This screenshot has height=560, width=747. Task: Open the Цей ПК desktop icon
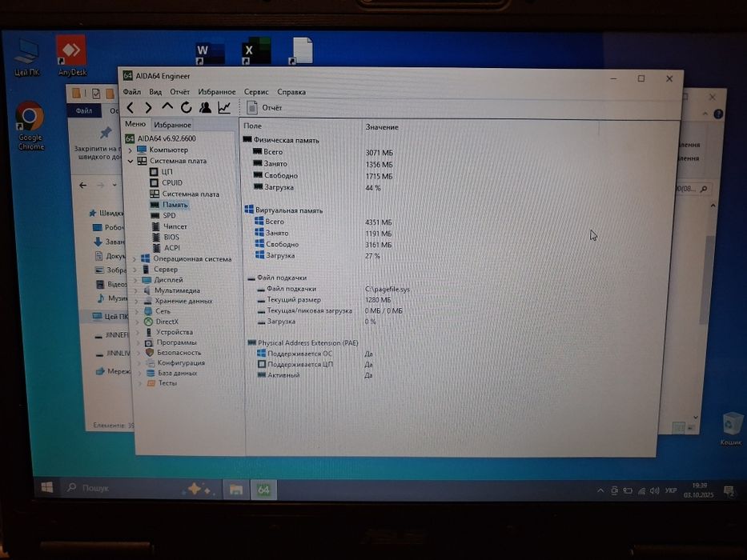click(26, 58)
